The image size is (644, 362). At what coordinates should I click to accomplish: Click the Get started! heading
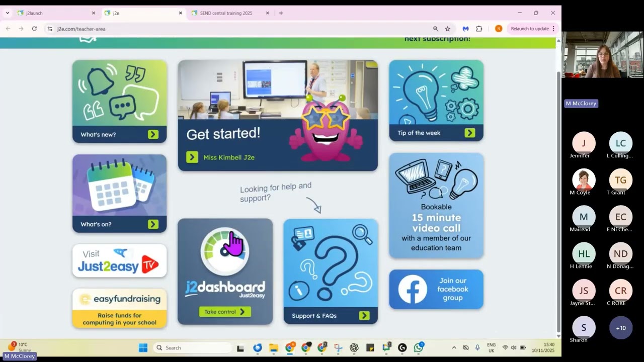pyautogui.click(x=223, y=134)
